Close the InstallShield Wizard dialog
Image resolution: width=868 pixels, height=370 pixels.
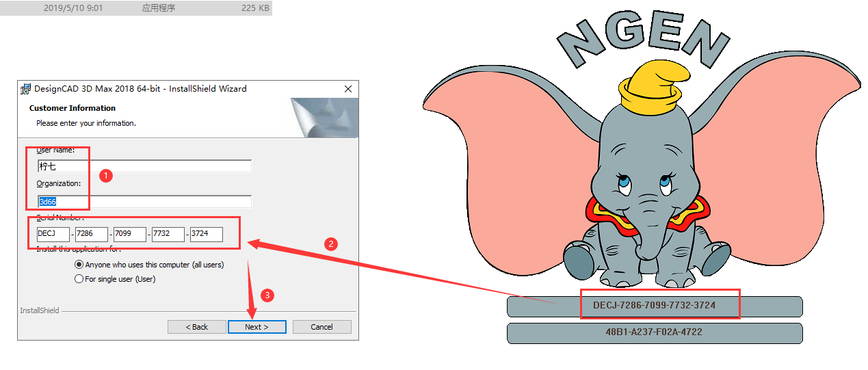point(347,89)
